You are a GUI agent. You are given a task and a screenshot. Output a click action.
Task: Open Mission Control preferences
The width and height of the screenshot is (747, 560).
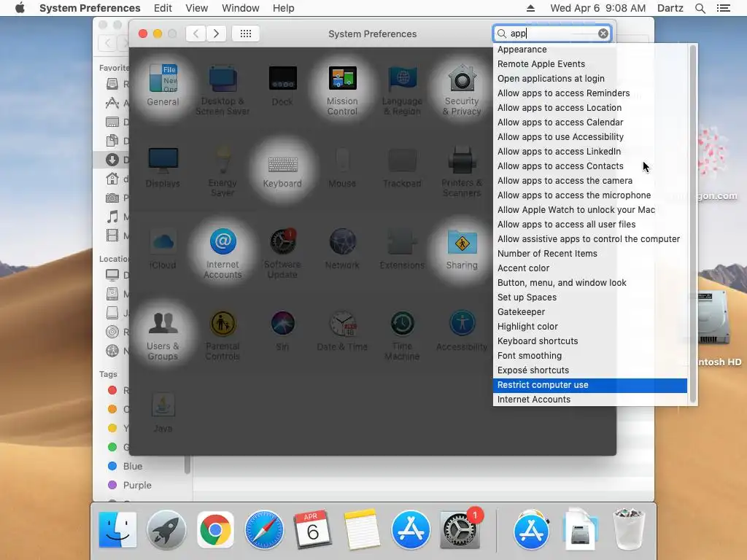tap(342, 90)
